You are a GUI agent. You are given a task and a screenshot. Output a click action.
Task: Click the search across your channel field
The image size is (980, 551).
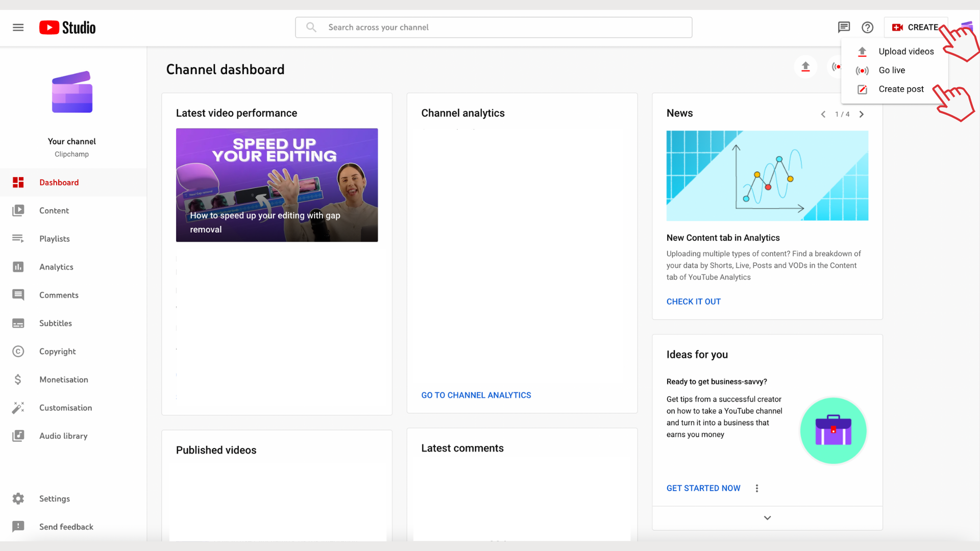[x=493, y=28]
